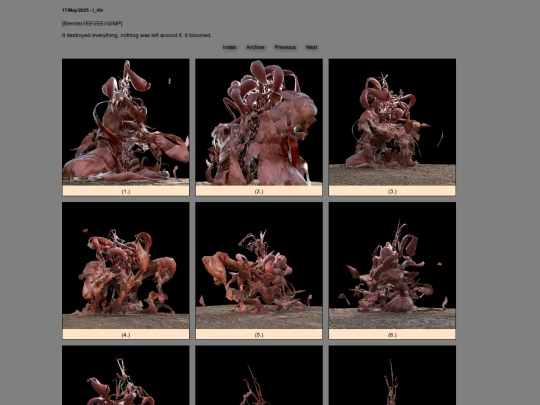Click the [Blender/EEVEE/GIMP] tools line
This screenshot has width=540, height=405.
(92, 23)
